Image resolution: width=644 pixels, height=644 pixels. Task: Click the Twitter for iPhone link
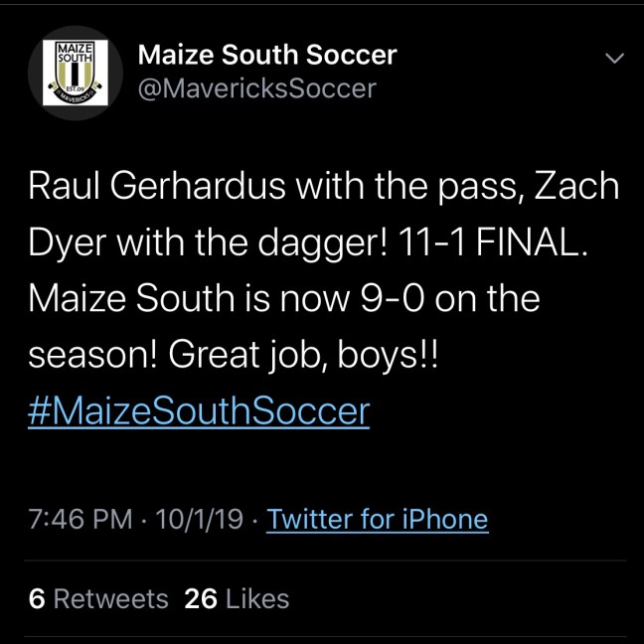click(378, 519)
